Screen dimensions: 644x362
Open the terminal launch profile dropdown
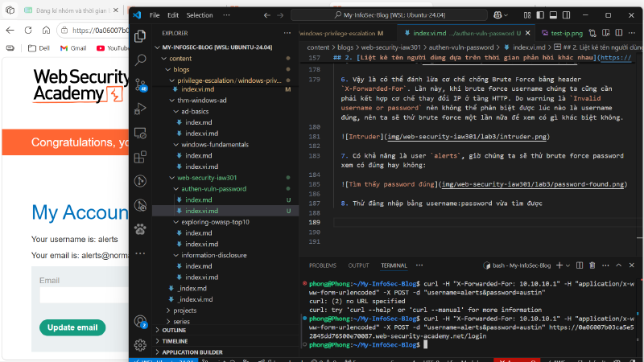coord(568,265)
